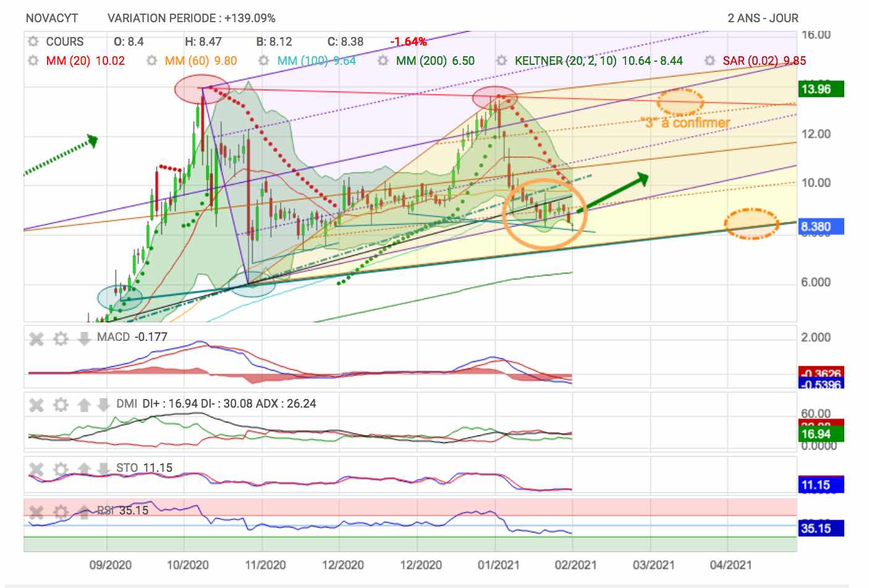Remove the STO indicator panel
Screen dimensions: 869x588
point(37,469)
